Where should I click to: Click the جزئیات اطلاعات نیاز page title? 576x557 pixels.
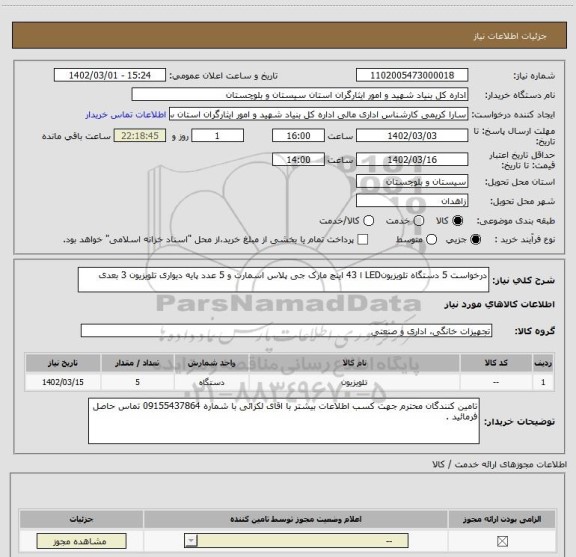510,36
